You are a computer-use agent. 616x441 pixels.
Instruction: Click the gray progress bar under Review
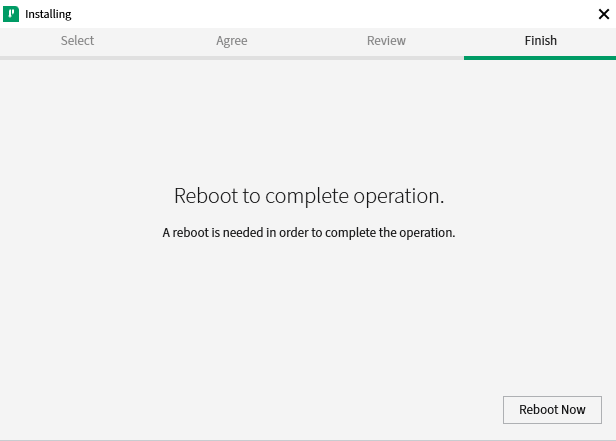386,58
